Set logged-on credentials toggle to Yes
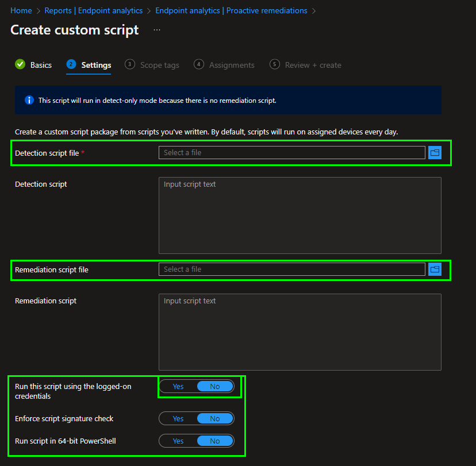Screen dimensions: 476x466 click(178, 387)
